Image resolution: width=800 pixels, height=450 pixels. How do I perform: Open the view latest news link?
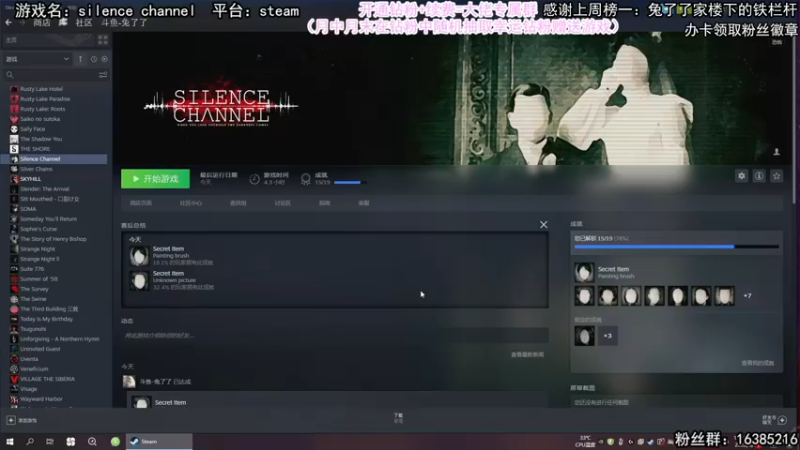(x=528, y=355)
